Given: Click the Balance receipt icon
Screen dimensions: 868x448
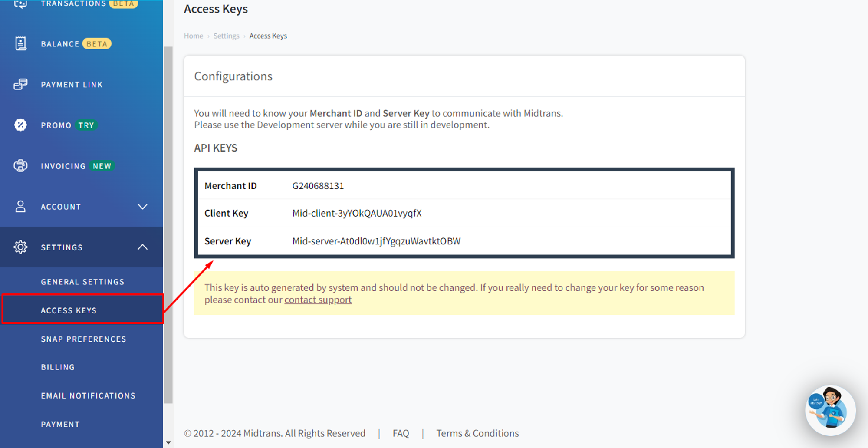Looking at the screenshot, I should [x=20, y=43].
